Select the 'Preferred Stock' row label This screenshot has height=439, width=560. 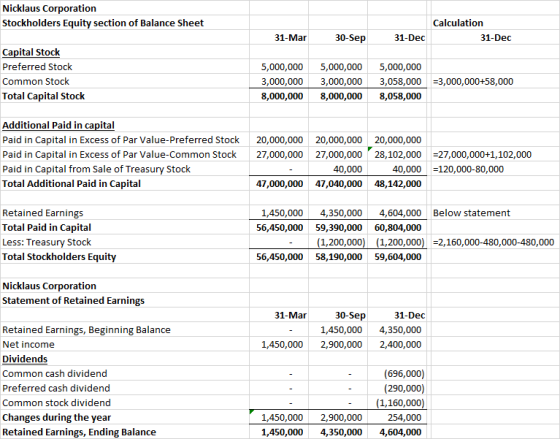click(x=37, y=67)
